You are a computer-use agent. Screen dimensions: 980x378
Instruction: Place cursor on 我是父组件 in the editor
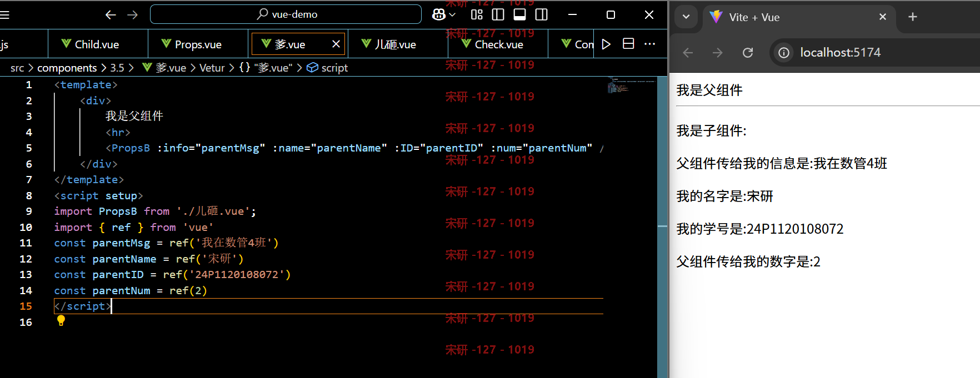[x=134, y=116]
